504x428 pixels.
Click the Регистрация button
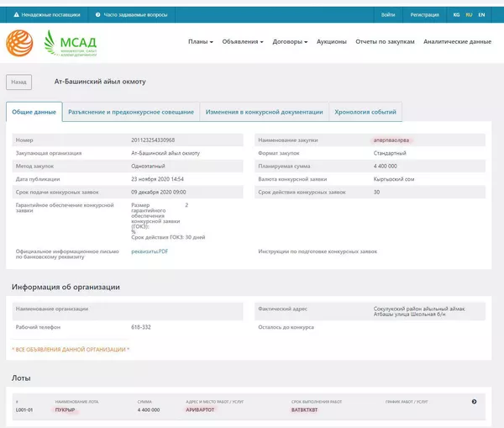coord(424,15)
